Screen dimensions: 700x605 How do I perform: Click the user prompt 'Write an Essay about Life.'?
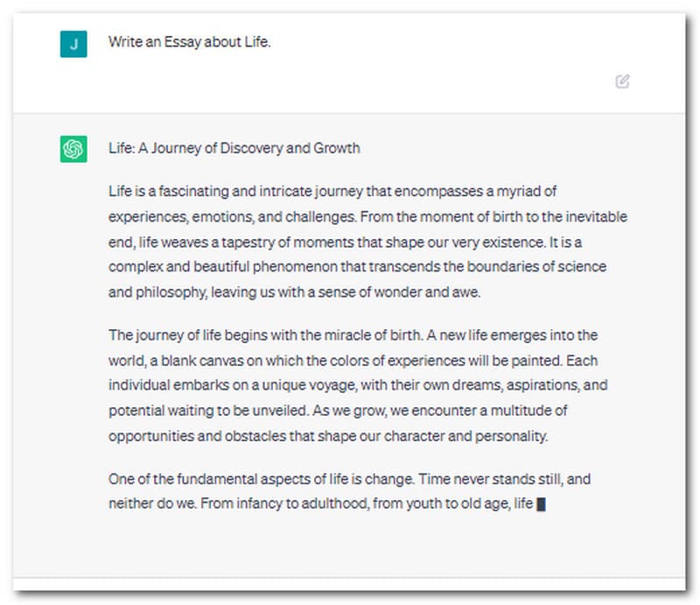(190, 41)
